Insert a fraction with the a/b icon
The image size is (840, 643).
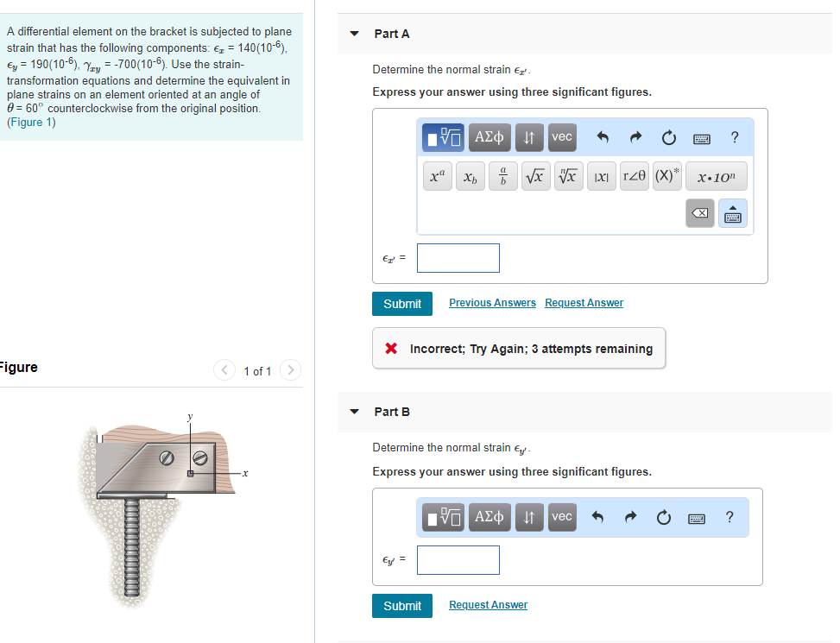pyautogui.click(x=502, y=175)
